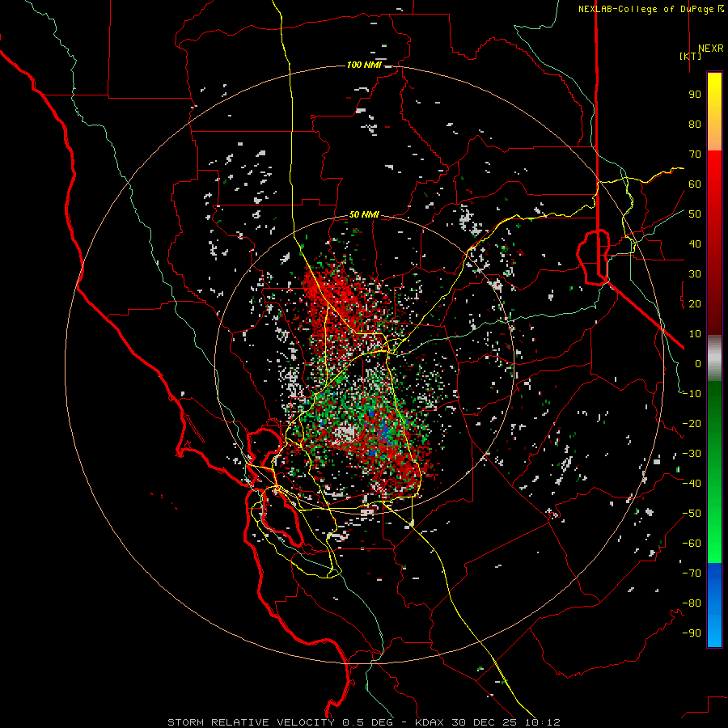The image size is (728, 728).
Task: Click the gray zero-velocity segment of color bar
Action: point(714,358)
